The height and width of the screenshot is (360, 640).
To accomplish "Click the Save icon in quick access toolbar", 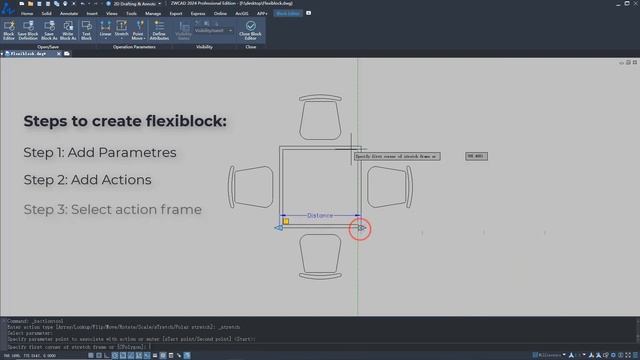I will tap(39, 4).
